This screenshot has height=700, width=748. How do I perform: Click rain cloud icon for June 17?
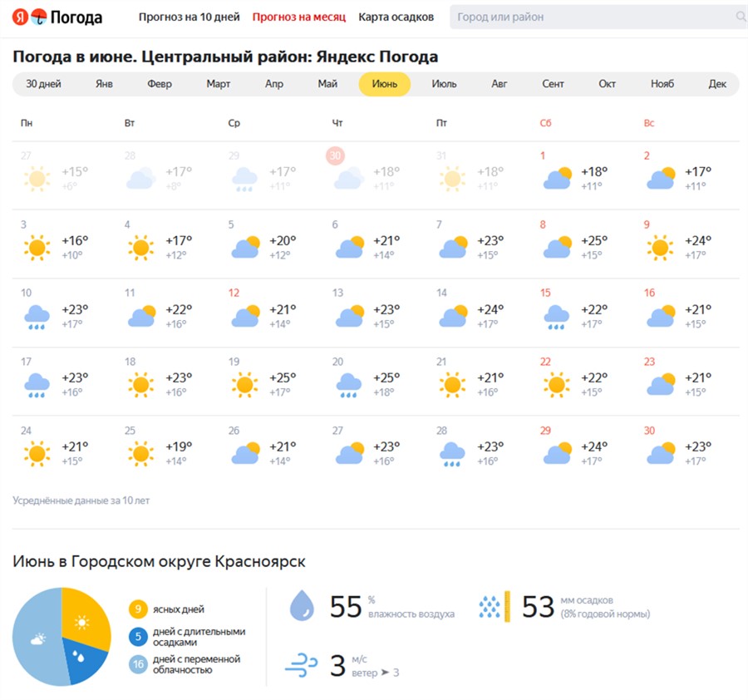tap(37, 386)
